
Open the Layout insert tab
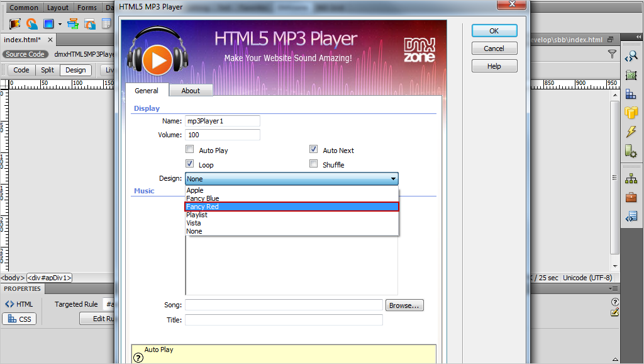(x=57, y=8)
